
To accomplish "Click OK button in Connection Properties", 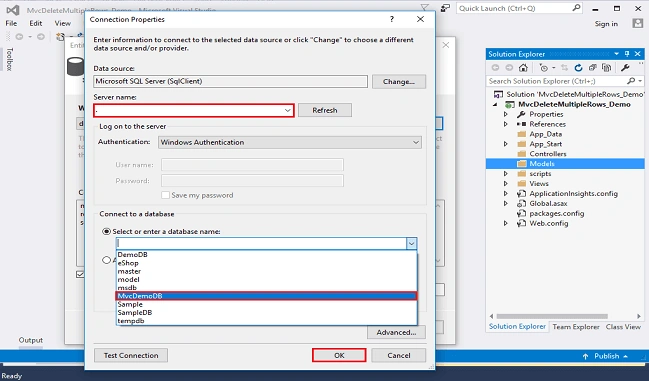I will [339, 355].
